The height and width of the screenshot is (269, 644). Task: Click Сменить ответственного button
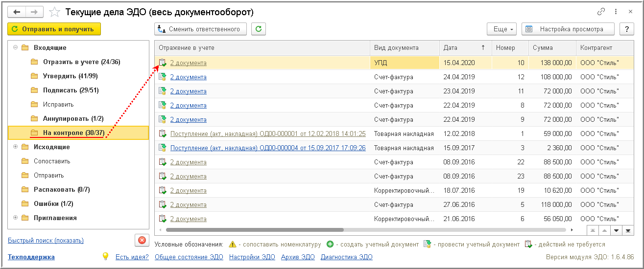pos(200,29)
